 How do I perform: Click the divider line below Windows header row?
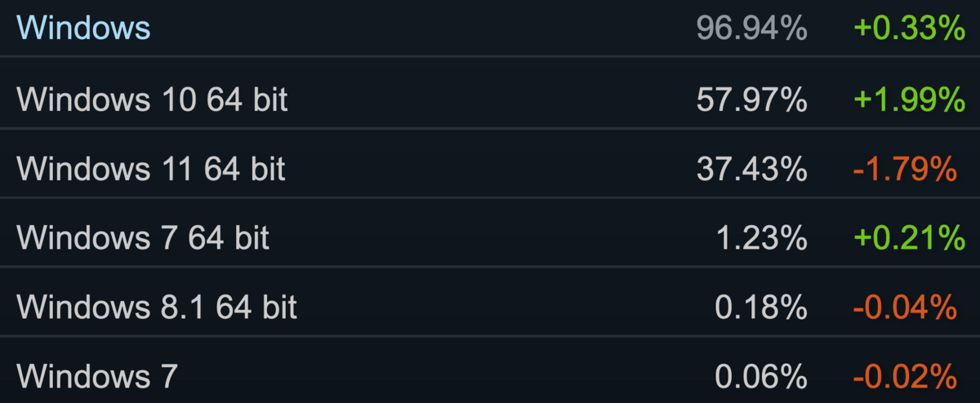coord(490,56)
